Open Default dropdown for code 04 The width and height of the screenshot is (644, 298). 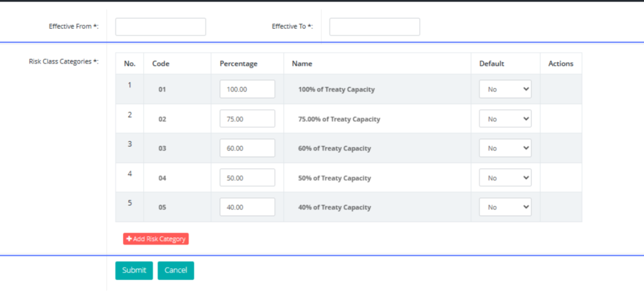(x=504, y=178)
